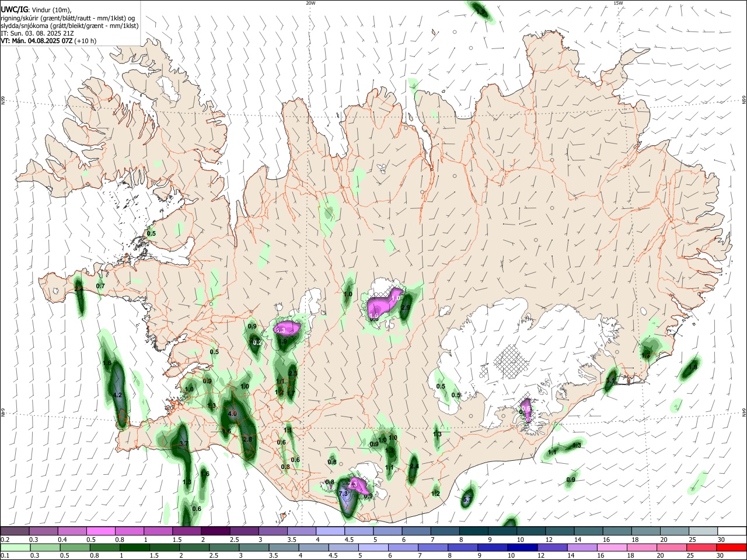Click the 15W longitude label at top
747x560 pixels.
(618, 3)
